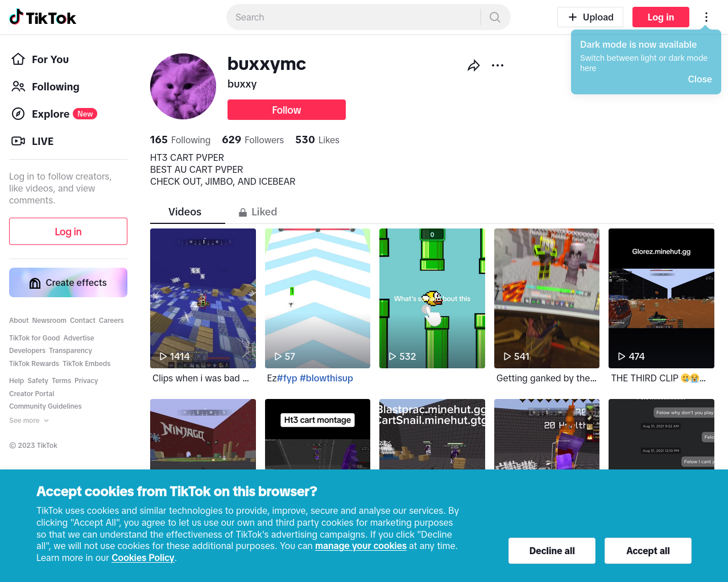Viewport: 728px width, 582px height.
Task: Open the Newsroom link
Action: pos(49,321)
